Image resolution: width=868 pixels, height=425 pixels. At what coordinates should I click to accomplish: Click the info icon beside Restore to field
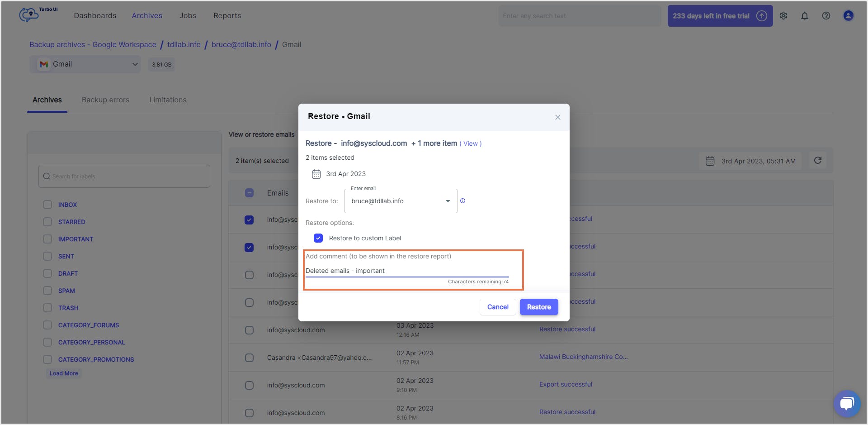(462, 201)
